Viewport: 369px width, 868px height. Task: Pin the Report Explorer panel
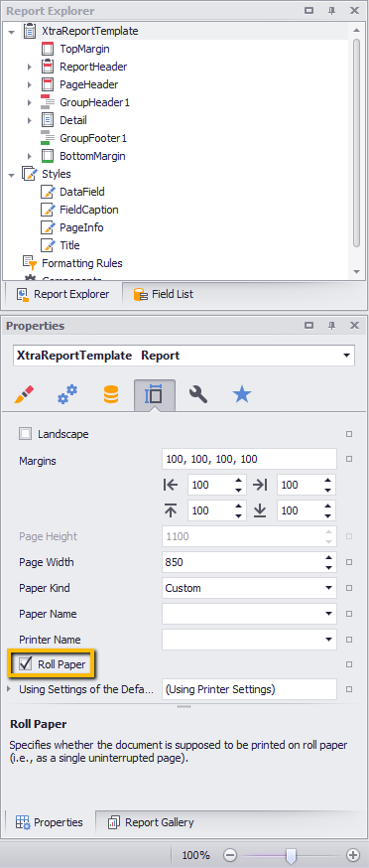point(331,11)
